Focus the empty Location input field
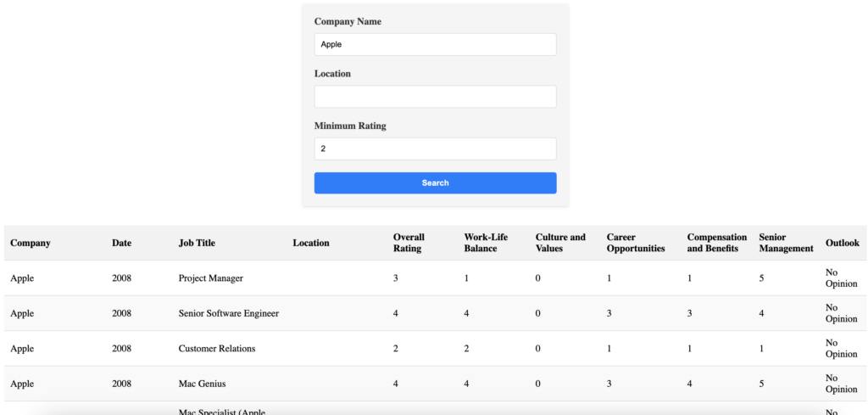The width and height of the screenshot is (868, 415). point(435,97)
